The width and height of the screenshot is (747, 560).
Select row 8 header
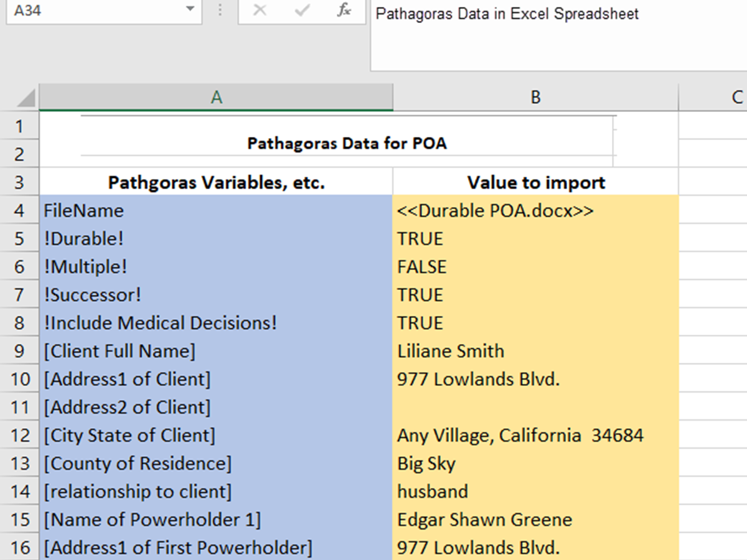point(19,323)
